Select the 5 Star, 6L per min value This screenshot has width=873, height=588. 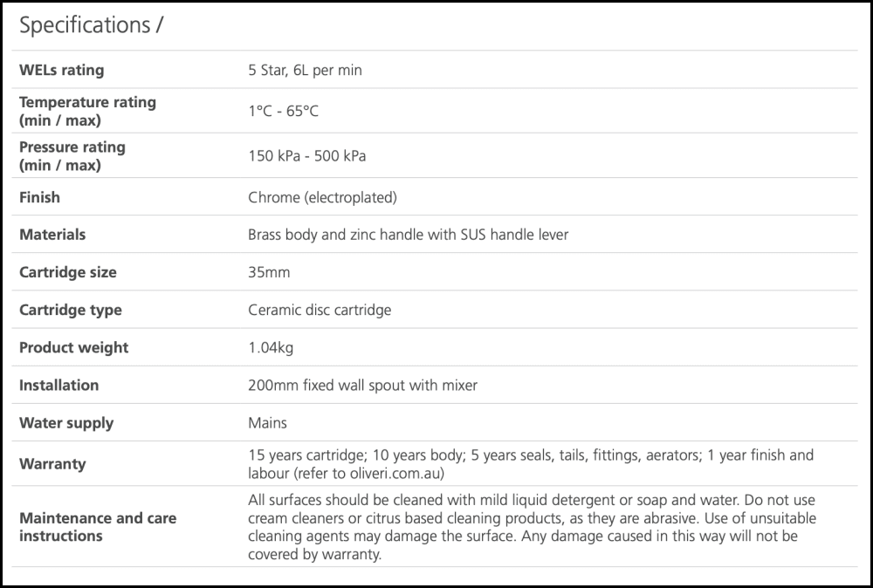click(305, 70)
